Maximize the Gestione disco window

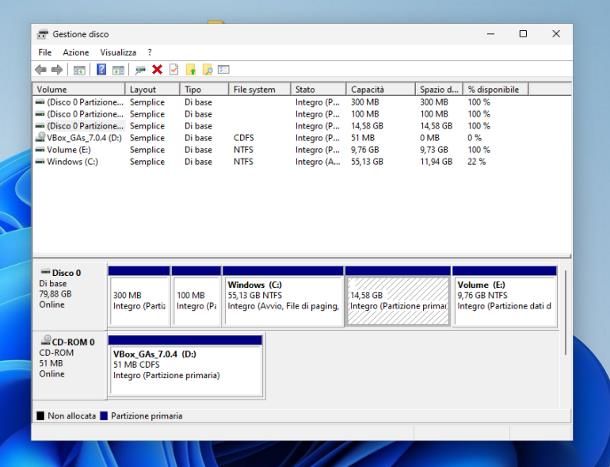[523, 34]
